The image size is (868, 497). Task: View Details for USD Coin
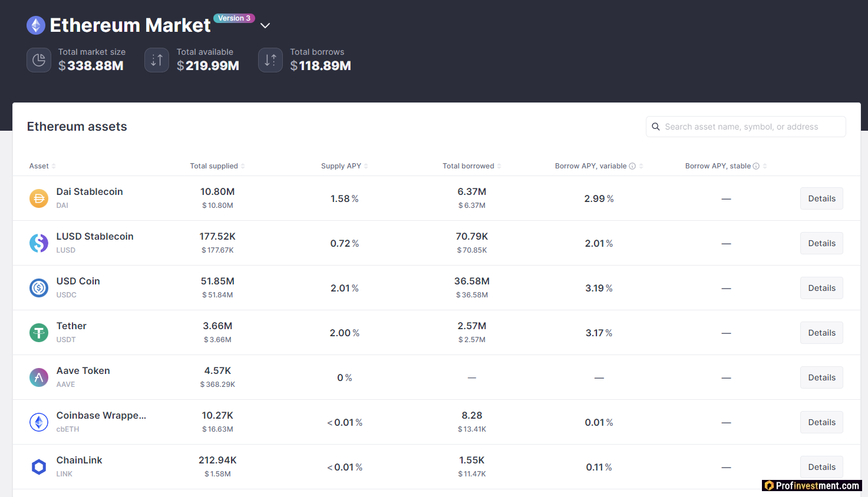(x=821, y=288)
